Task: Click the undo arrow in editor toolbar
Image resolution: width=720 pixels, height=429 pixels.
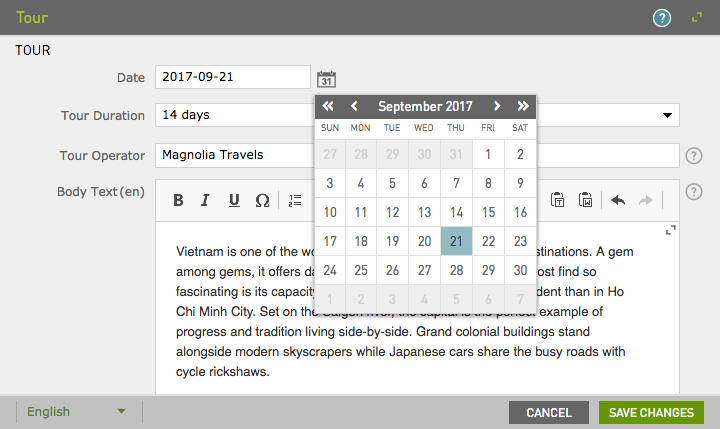Action: point(618,200)
